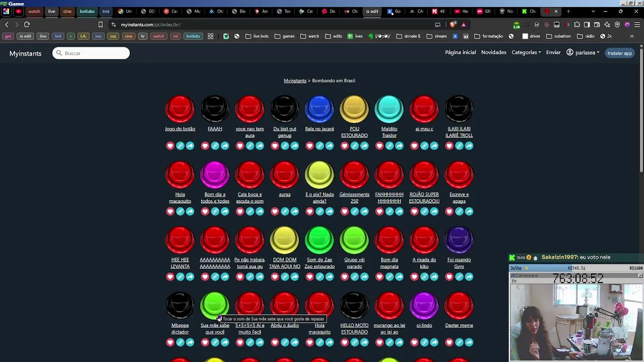The width and height of the screenshot is (644, 362).
Task: Open the Du bist gut genug link
Action: click(x=285, y=132)
